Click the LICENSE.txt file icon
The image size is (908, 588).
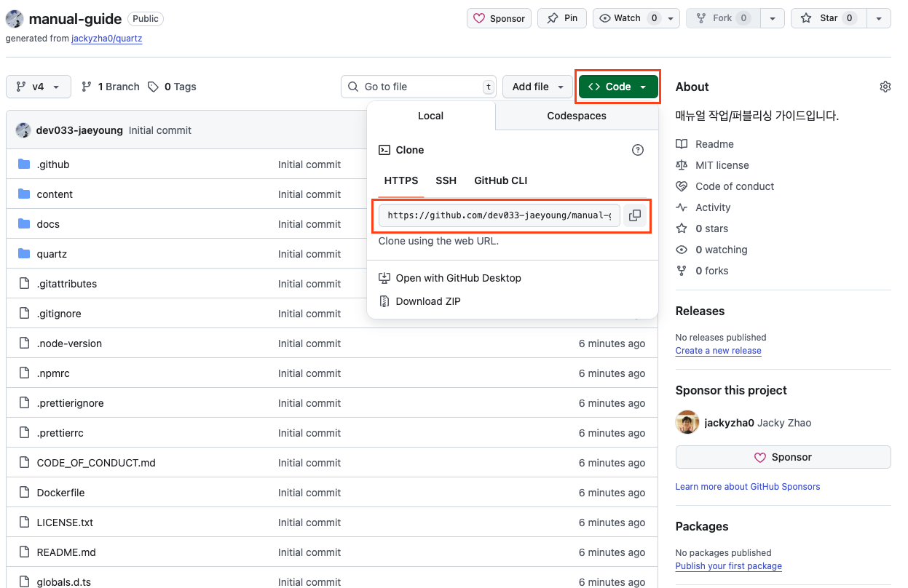coord(24,523)
